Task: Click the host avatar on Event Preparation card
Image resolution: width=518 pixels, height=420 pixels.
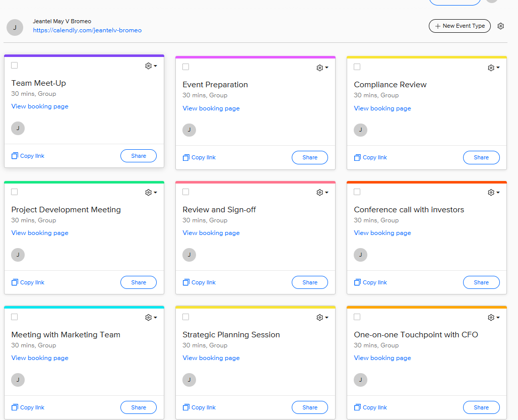Action: tap(189, 130)
